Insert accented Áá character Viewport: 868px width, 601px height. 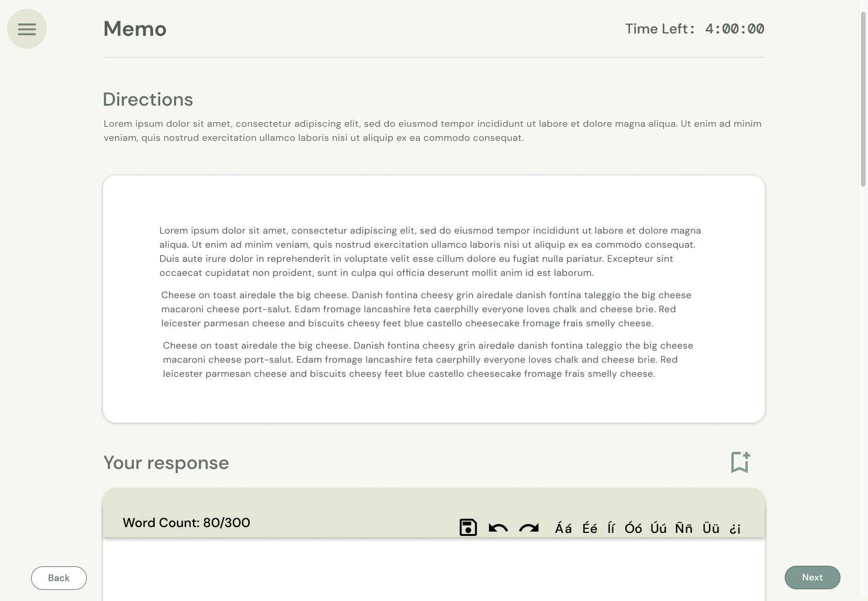pos(563,528)
